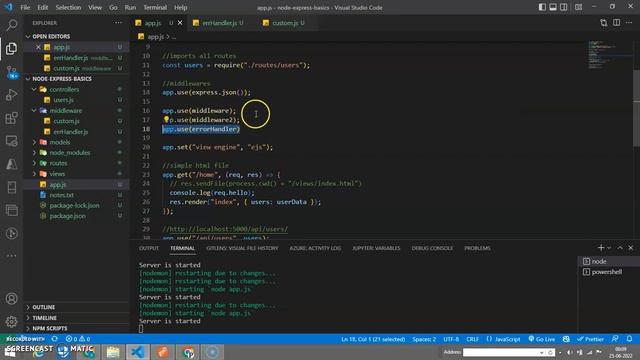Switch to the Debug Console tab
This screenshot has width=640, height=360.
click(x=432, y=248)
